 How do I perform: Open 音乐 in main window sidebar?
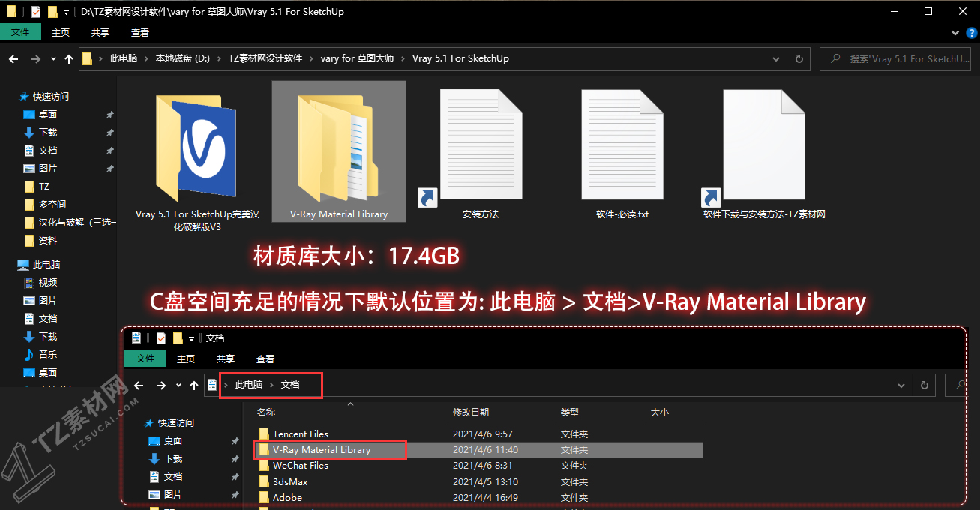(x=48, y=355)
